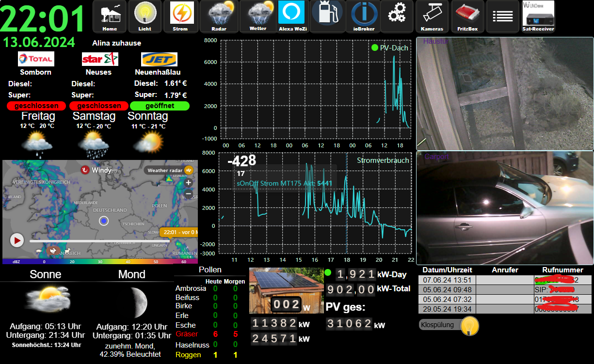Select call entry 05.06.24 07:32
Viewport: 594px width, 364px height.
point(505,300)
